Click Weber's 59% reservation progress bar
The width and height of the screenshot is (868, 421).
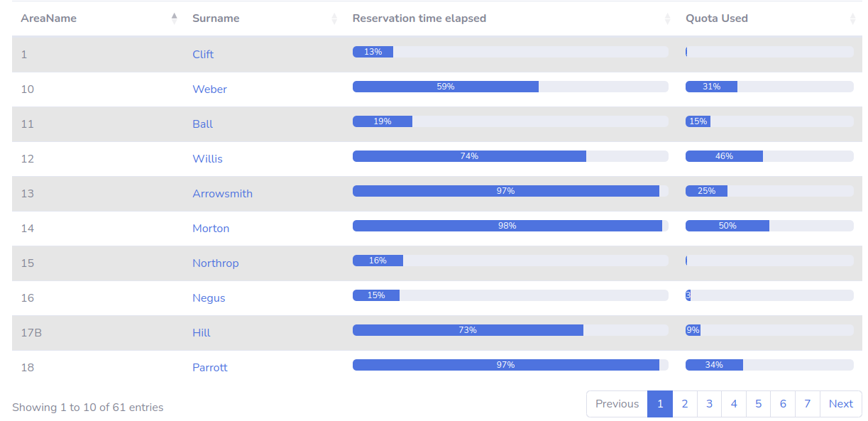446,87
